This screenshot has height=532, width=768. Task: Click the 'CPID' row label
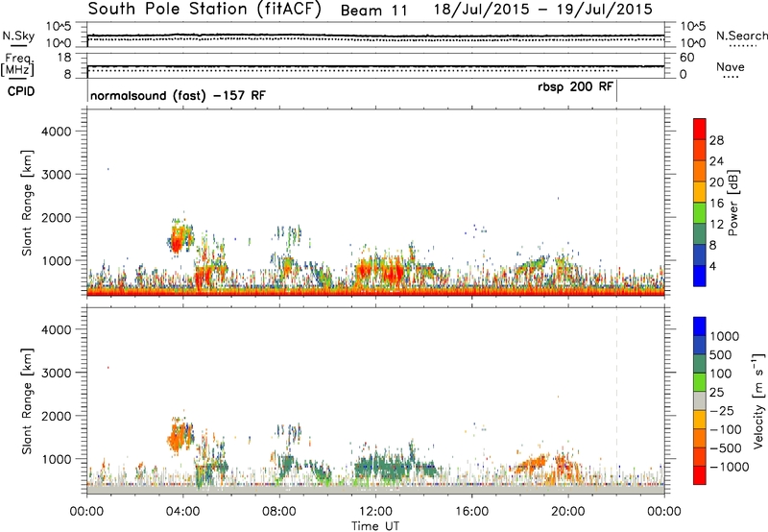(x=21, y=91)
